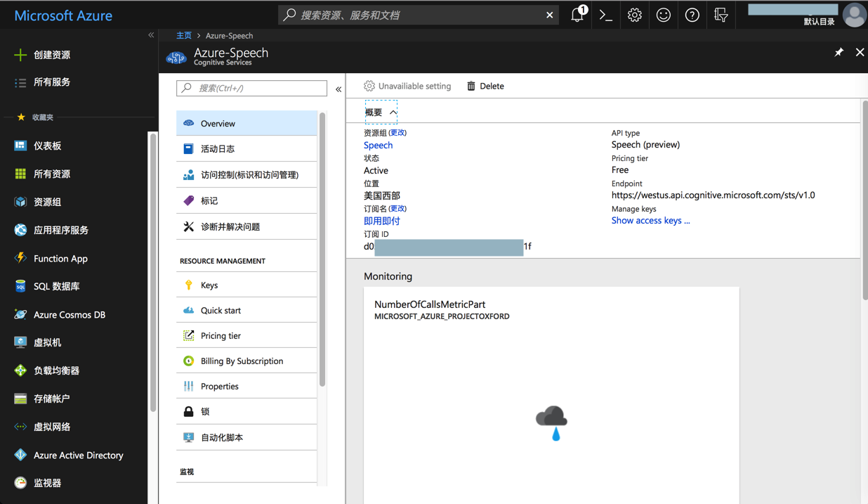Open 访问控制(标识和访问管理) menu item
The width and height of the screenshot is (868, 504).
tap(246, 175)
